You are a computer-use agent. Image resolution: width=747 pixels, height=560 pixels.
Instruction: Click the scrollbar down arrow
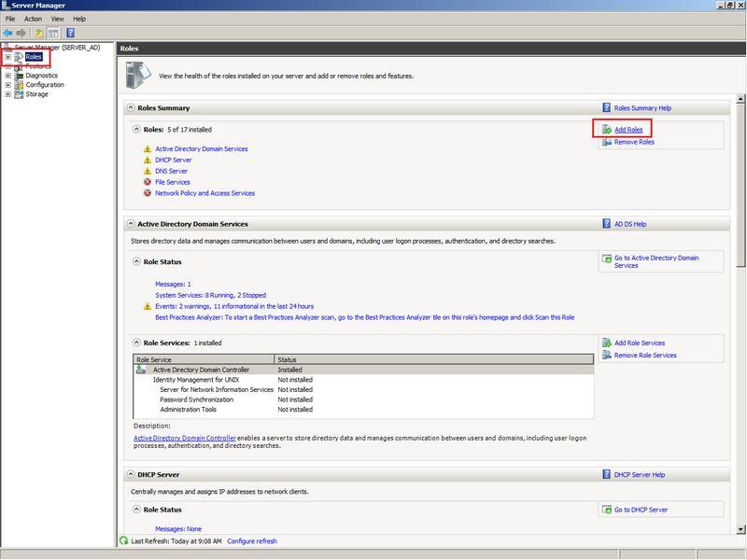(740, 529)
